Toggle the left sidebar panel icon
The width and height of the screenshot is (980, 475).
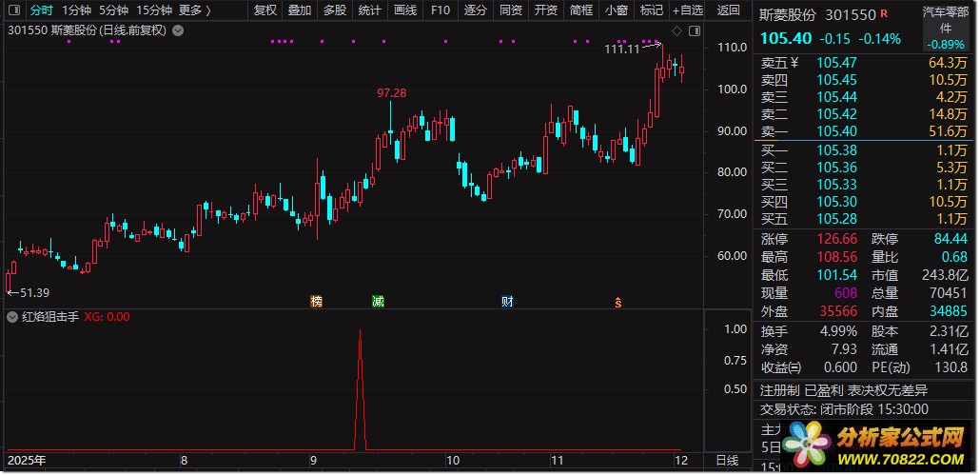pyautogui.click(x=13, y=10)
